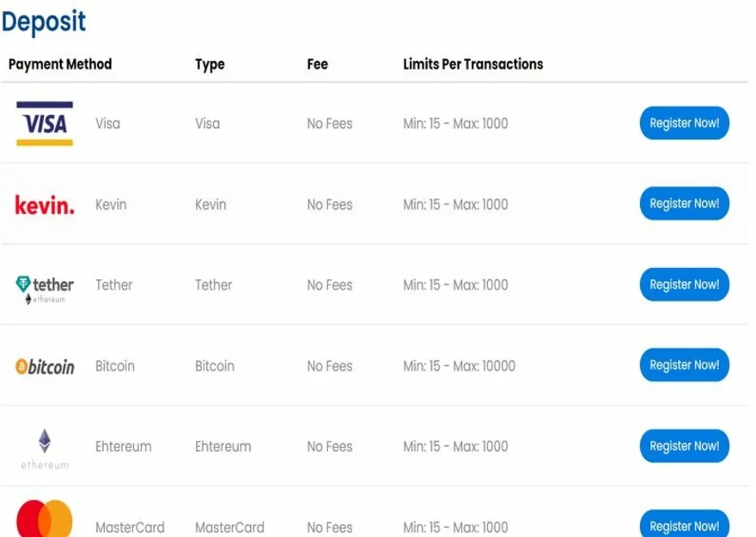Screen dimensions: 756x537
Task: Click the Deposit page heading
Action: (x=44, y=21)
